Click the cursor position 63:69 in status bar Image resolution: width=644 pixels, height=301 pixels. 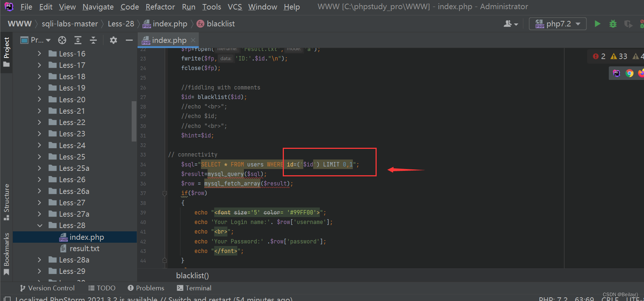(x=584, y=299)
